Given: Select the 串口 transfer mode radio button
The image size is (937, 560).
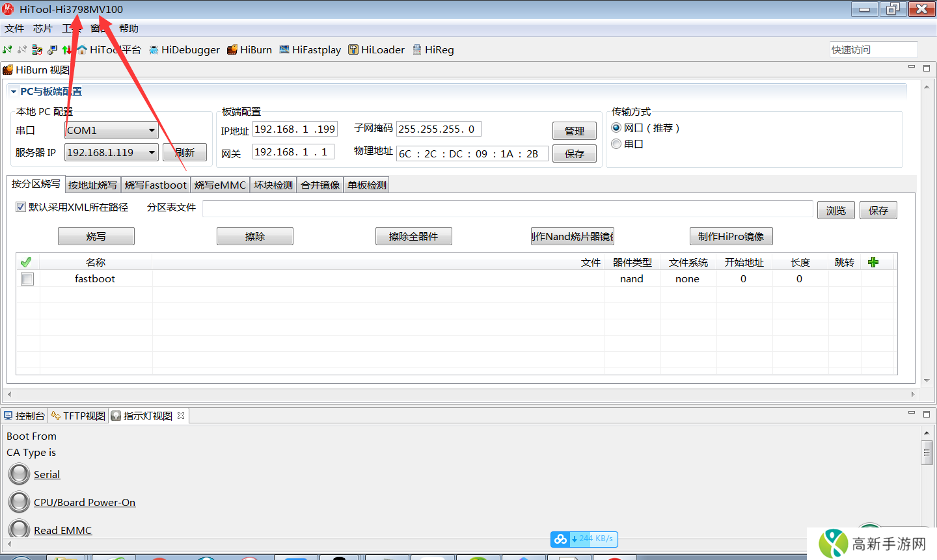Looking at the screenshot, I should (616, 144).
